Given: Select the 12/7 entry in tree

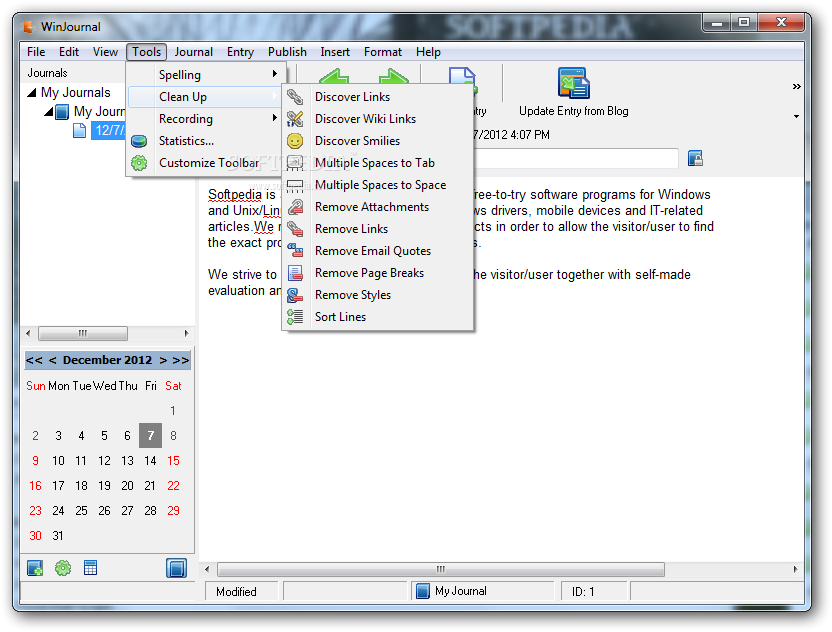Looking at the screenshot, I should (109, 130).
